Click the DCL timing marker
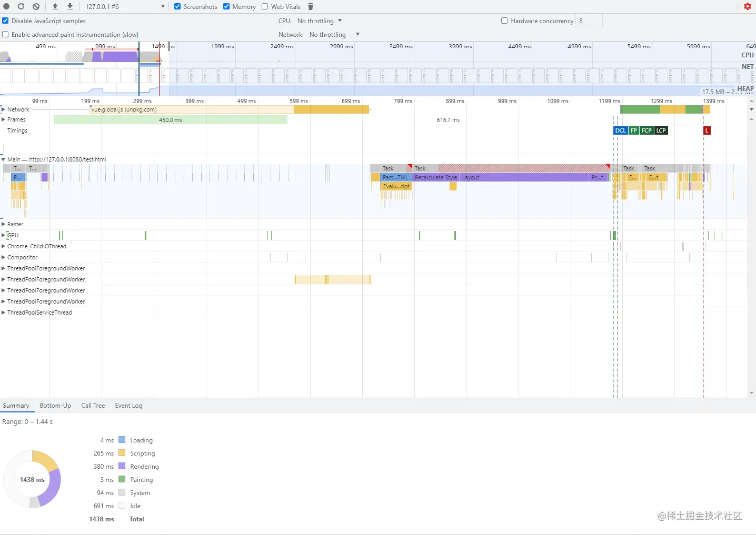756x535 pixels. click(x=621, y=130)
